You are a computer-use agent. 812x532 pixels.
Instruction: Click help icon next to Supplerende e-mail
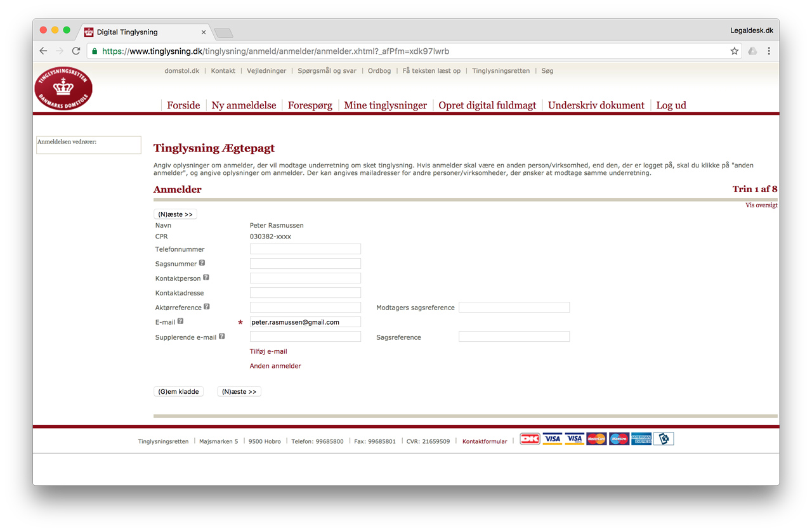222,336
